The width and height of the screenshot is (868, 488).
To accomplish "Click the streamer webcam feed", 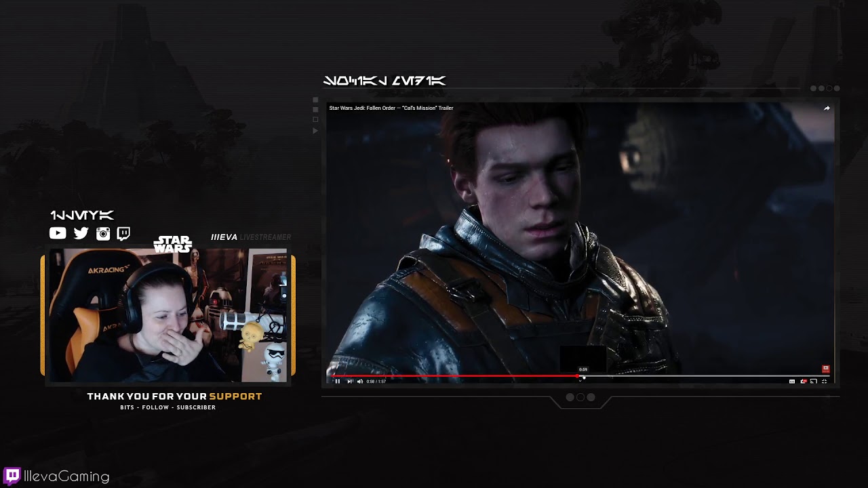I will [167, 315].
